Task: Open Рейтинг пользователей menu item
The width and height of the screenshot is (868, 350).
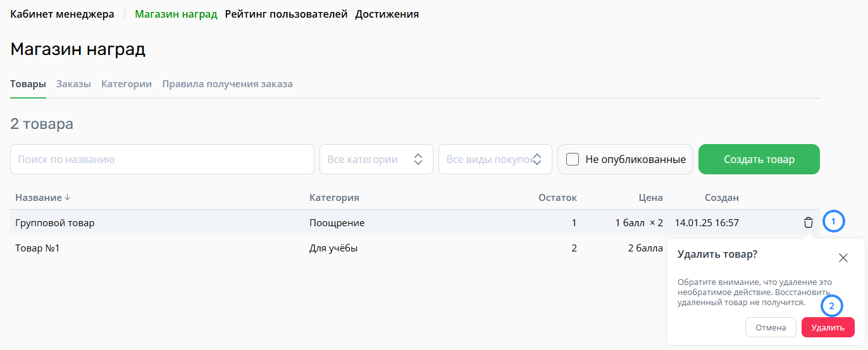Action: coord(286,14)
